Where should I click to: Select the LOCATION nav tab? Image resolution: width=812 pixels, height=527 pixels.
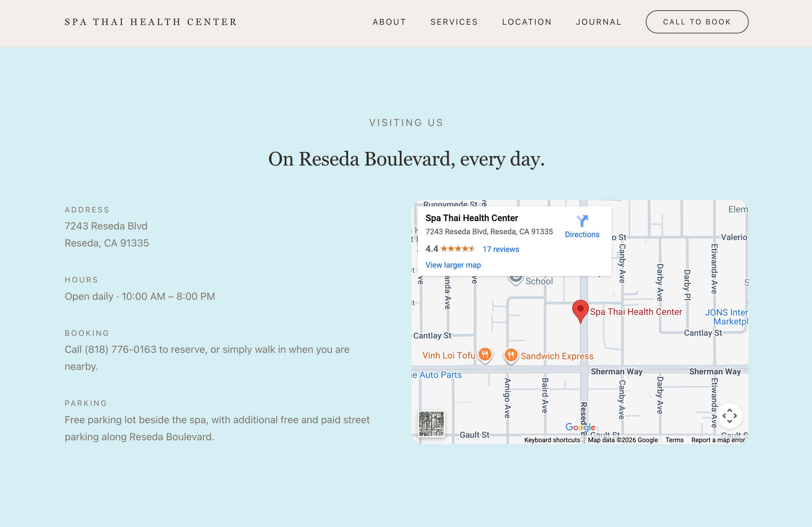[527, 21]
